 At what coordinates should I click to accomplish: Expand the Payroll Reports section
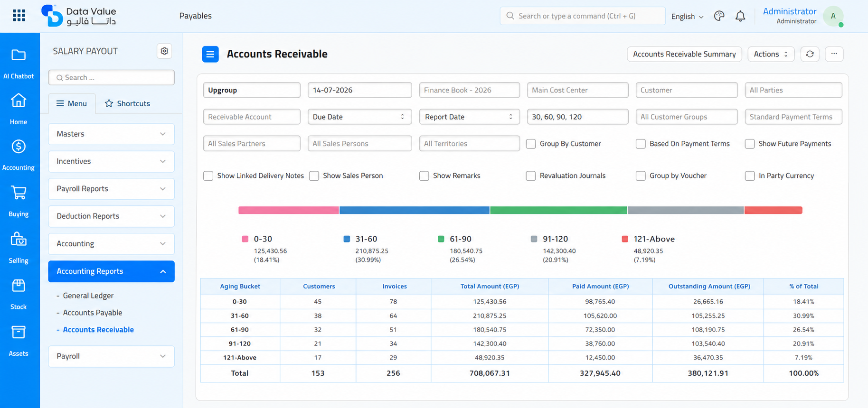[111, 189]
